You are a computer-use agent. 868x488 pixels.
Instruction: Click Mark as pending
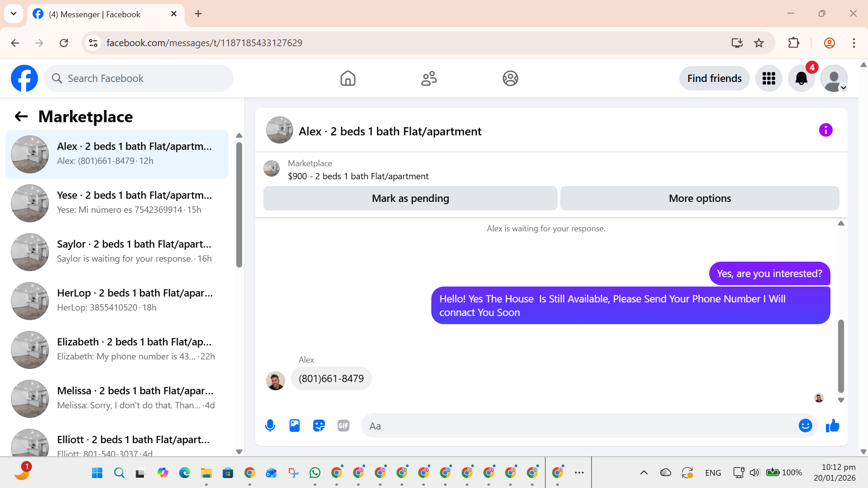click(410, 198)
